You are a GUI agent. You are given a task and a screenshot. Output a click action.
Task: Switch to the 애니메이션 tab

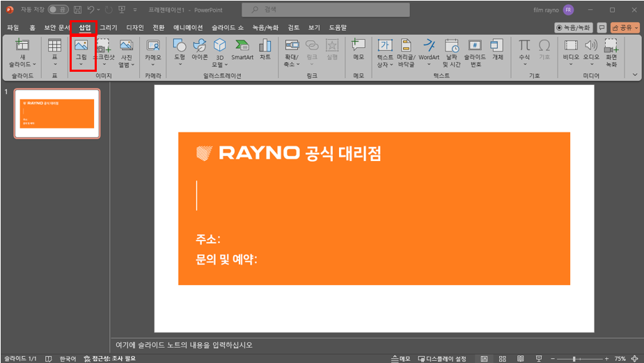tap(188, 28)
